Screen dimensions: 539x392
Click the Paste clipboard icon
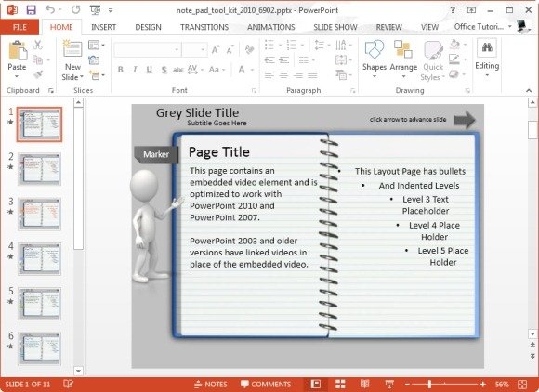click(17, 51)
